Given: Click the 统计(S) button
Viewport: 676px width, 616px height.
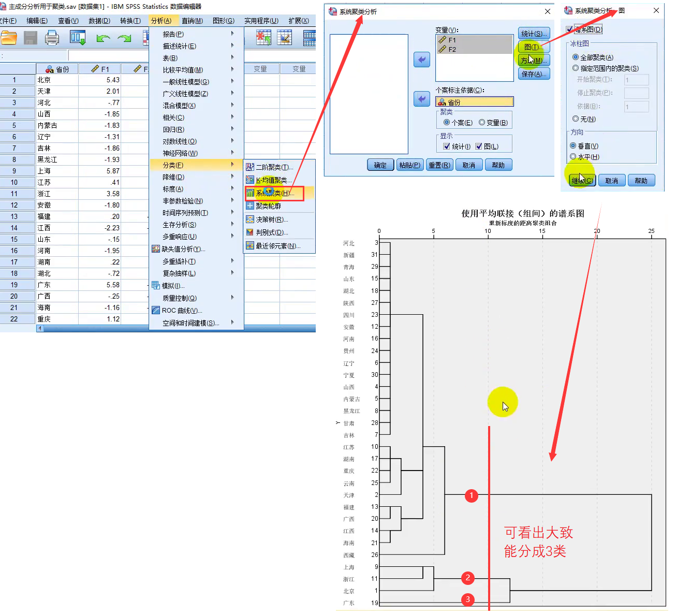Looking at the screenshot, I should tap(534, 34).
